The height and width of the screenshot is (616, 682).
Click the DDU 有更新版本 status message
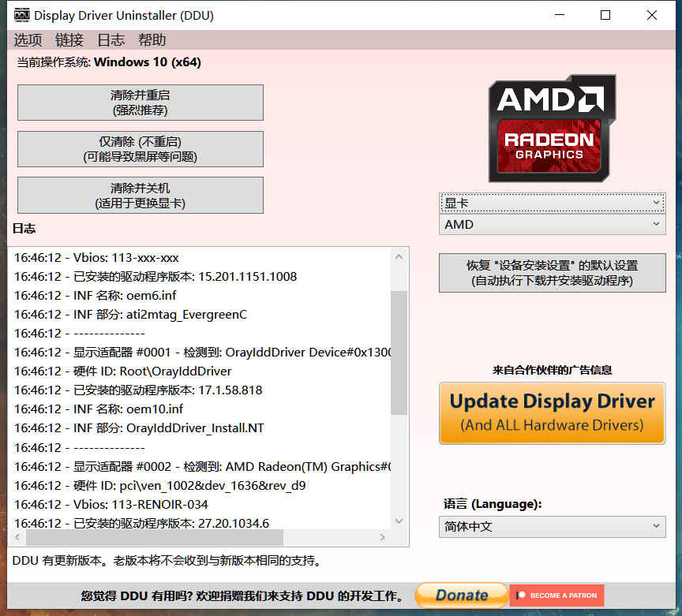(167, 561)
